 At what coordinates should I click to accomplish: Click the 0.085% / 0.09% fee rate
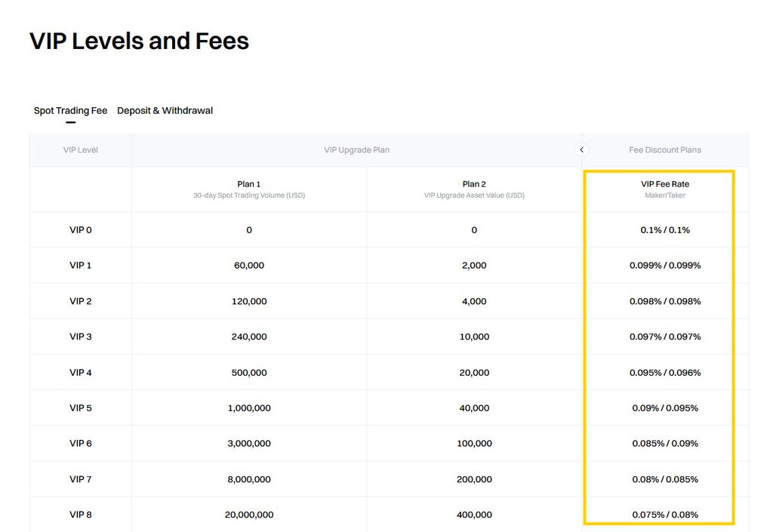coord(665,444)
